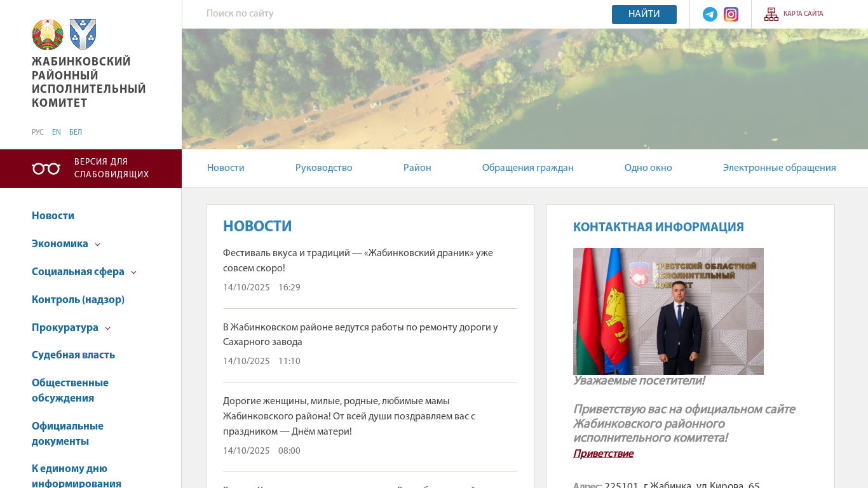Click the Belarus national emblem logo
The height and width of the screenshot is (488, 868).
pos(48,34)
